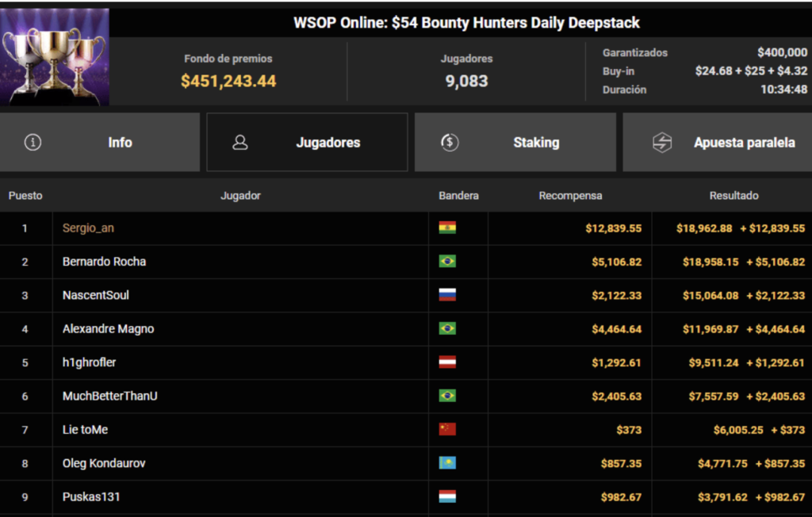Click the Garantizados label
The height and width of the screenshot is (517, 812).
point(635,52)
